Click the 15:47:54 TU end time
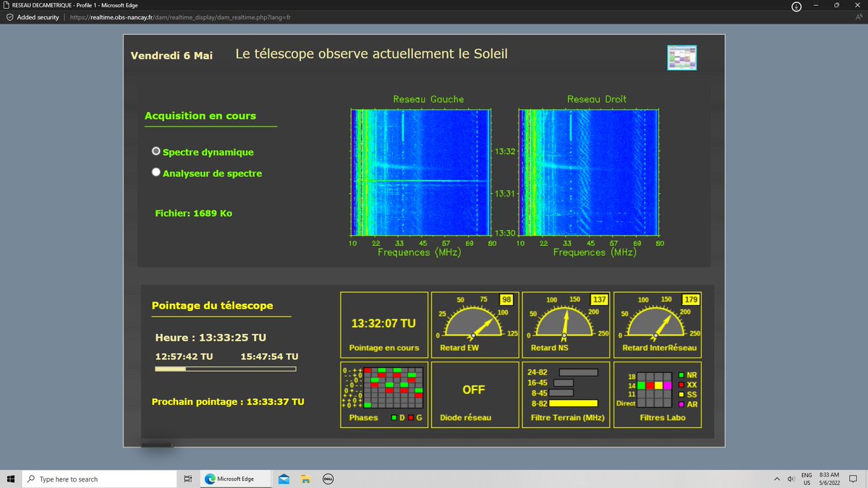The height and width of the screenshot is (488, 868). [269, 357]
